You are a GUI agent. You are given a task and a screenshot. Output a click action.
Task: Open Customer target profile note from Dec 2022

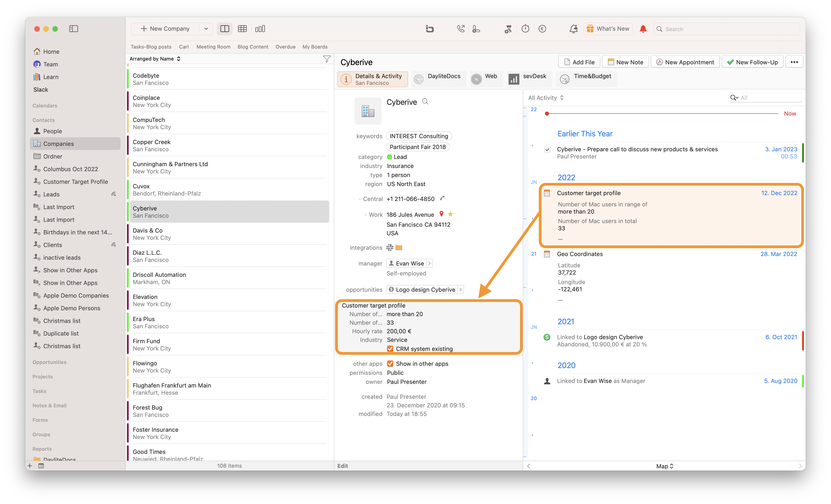click(x=671, y=216)
